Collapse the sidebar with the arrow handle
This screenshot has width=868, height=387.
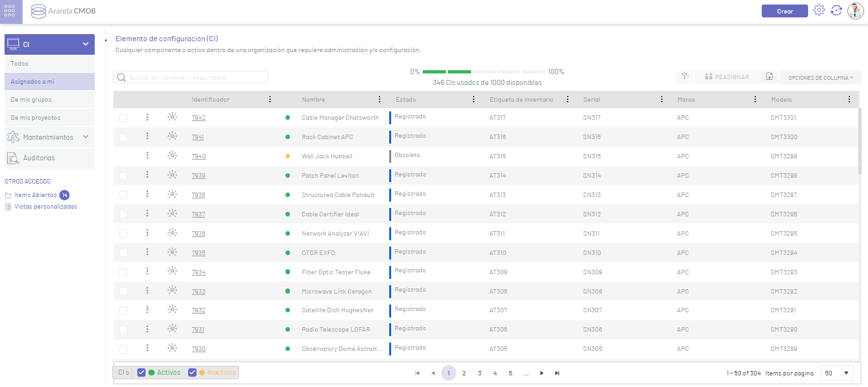[105, 41]
